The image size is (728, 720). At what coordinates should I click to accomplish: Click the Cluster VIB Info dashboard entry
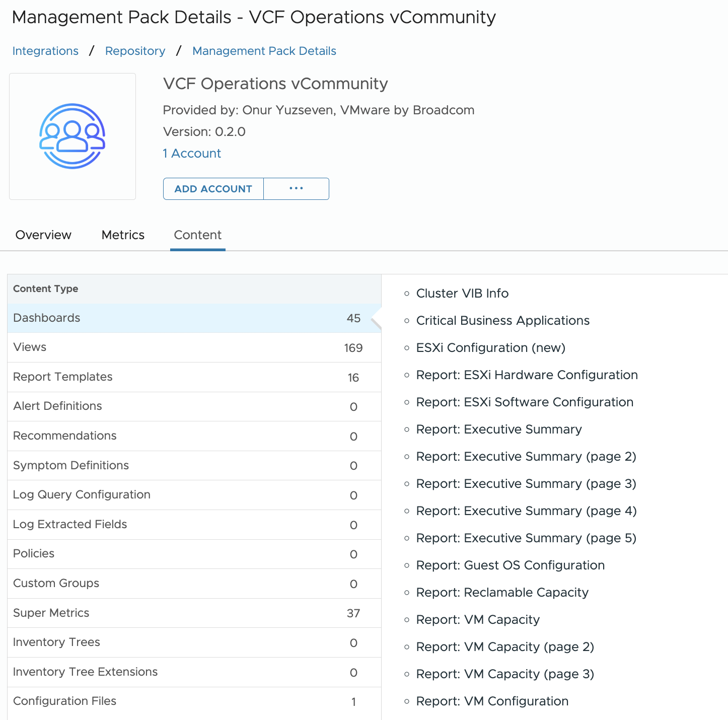462,294
